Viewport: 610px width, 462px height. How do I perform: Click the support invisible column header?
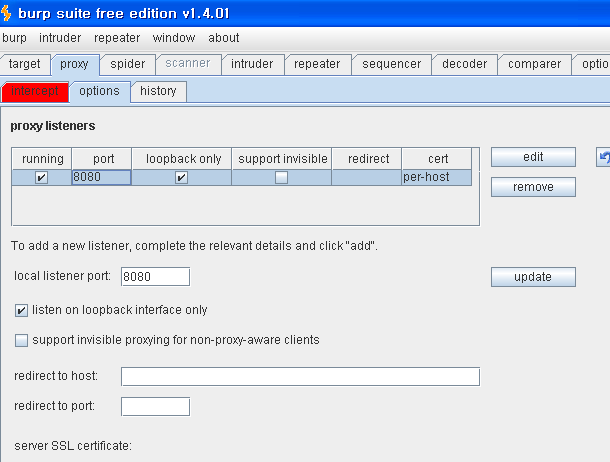click(x=282, y=159)
